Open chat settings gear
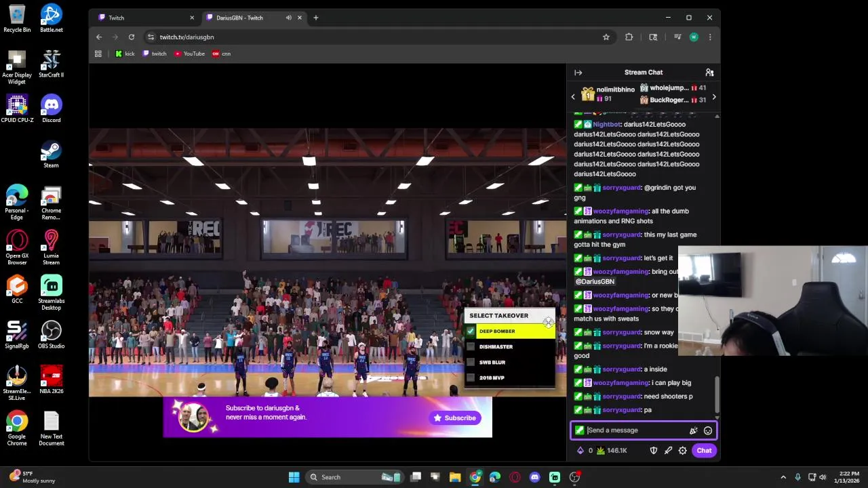Image resolution: width=868 pixels, height=488 pixels. 683,451
